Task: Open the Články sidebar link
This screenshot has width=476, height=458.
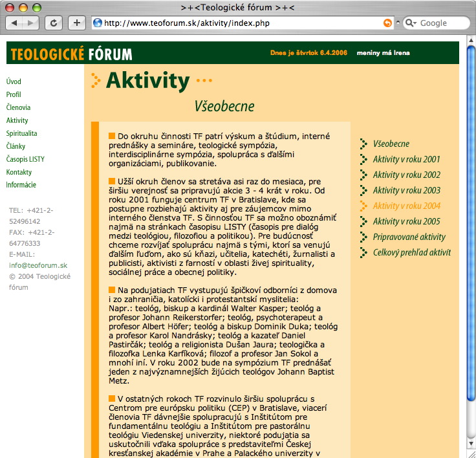Action: pyautogui.click(x=16, y=146)
